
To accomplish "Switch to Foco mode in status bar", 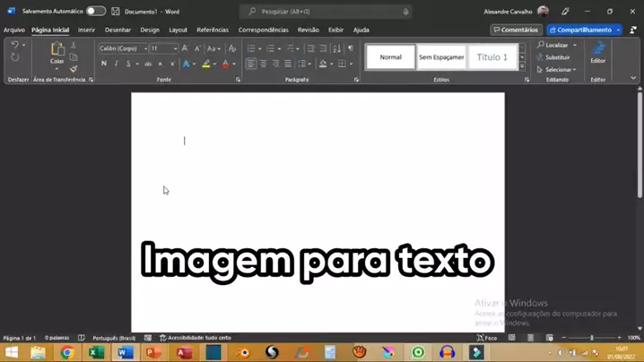I will (x=487, y=338).
